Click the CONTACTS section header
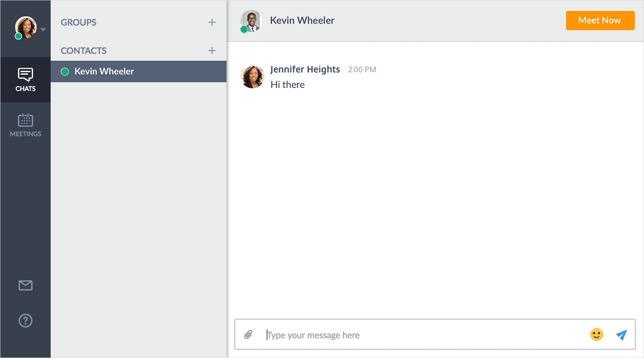 click(x=83, y=51)
